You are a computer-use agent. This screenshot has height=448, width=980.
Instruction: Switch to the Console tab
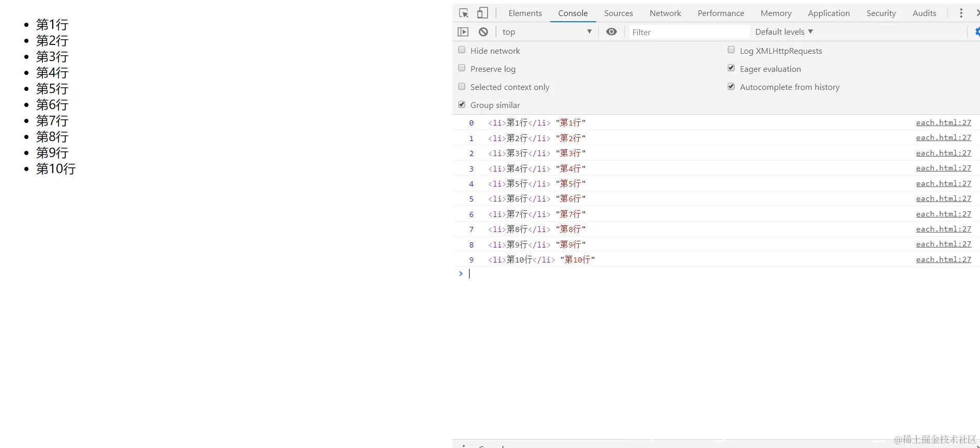572,13
